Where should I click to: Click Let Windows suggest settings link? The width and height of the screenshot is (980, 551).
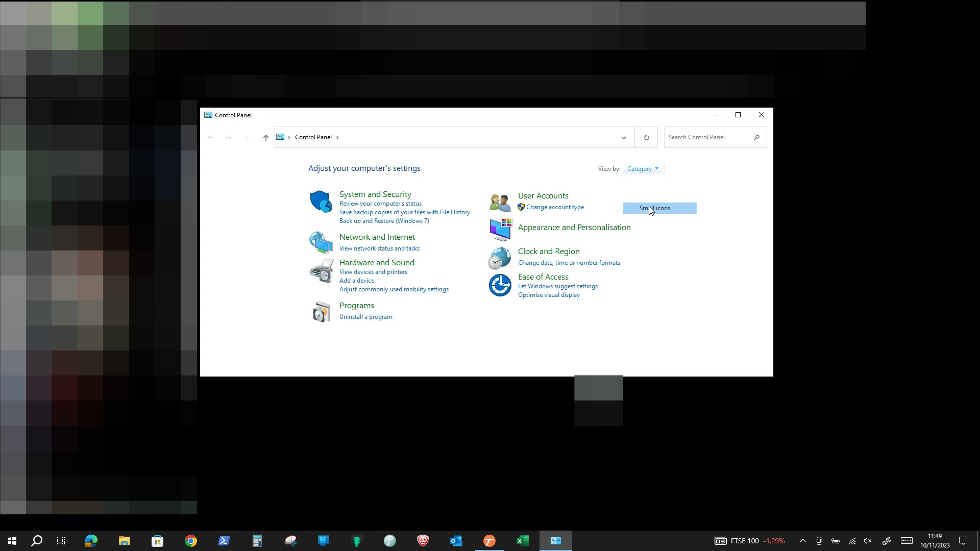click(558, 286)
